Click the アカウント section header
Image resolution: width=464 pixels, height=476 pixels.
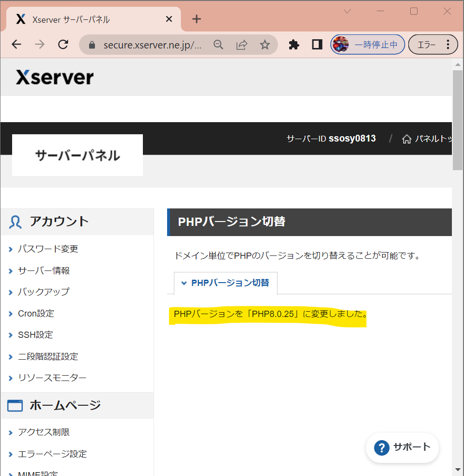click(77, 222)
